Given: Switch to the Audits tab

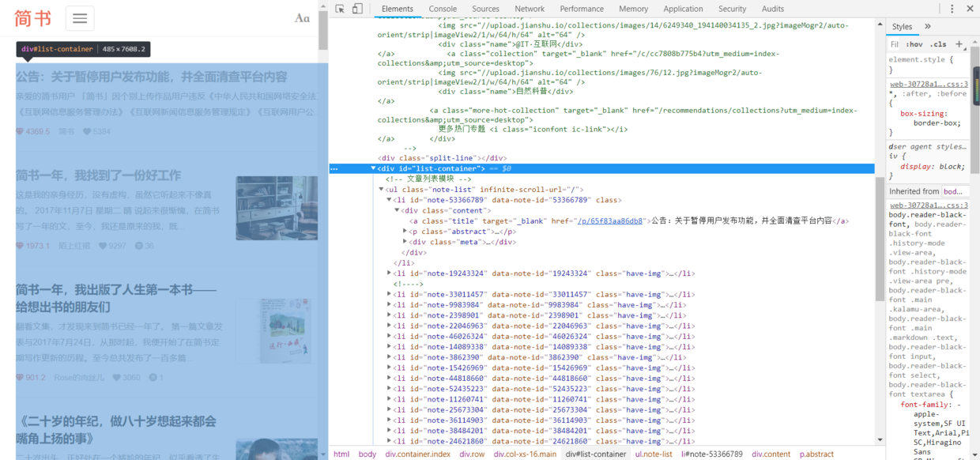Looking at the screenshot, I should coord(773,9).
